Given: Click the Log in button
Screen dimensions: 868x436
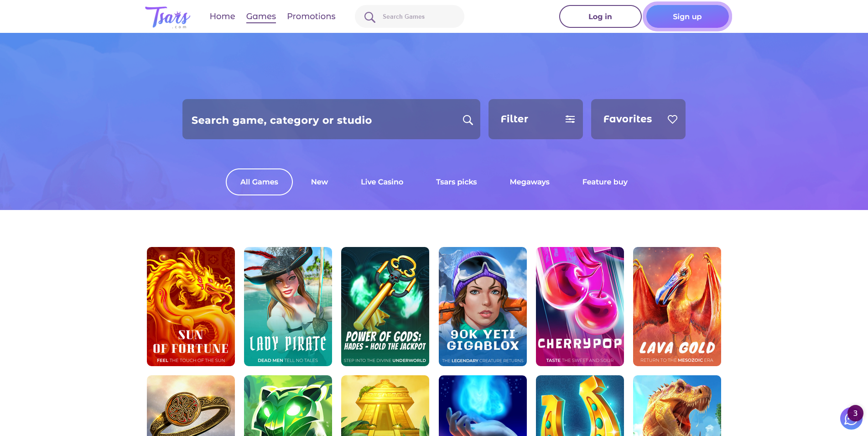Looking at the screenshot, I should 600,16.
